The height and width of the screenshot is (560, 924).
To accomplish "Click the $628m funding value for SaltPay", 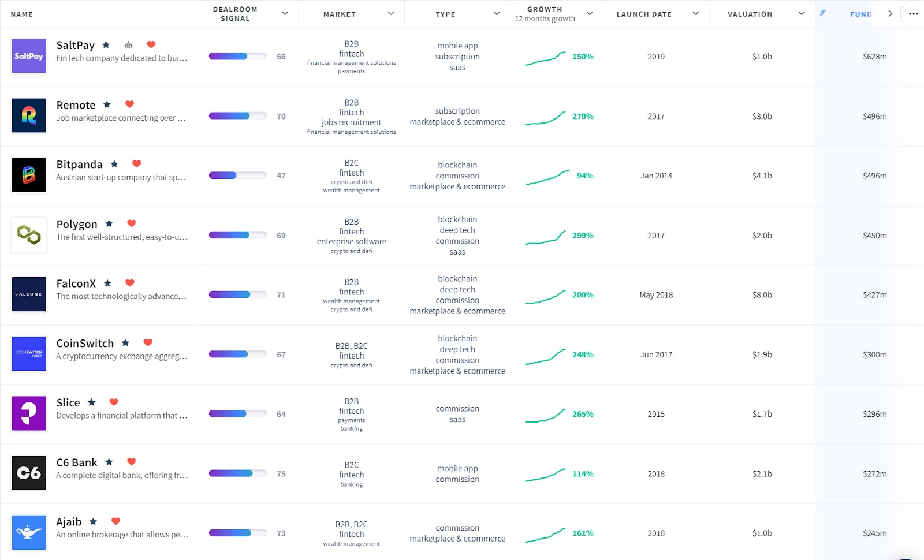I will click(874, 57).
